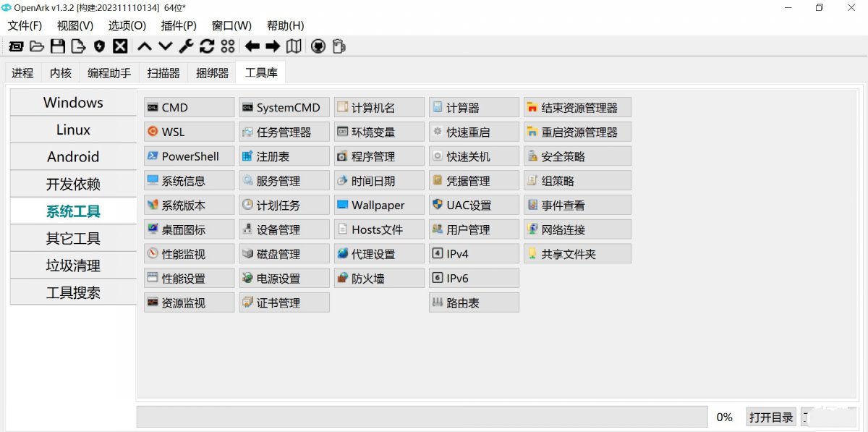This screenshot has height=432, width=868.
Task: Click 快速重启 button
Action: (x=474, y=132)
